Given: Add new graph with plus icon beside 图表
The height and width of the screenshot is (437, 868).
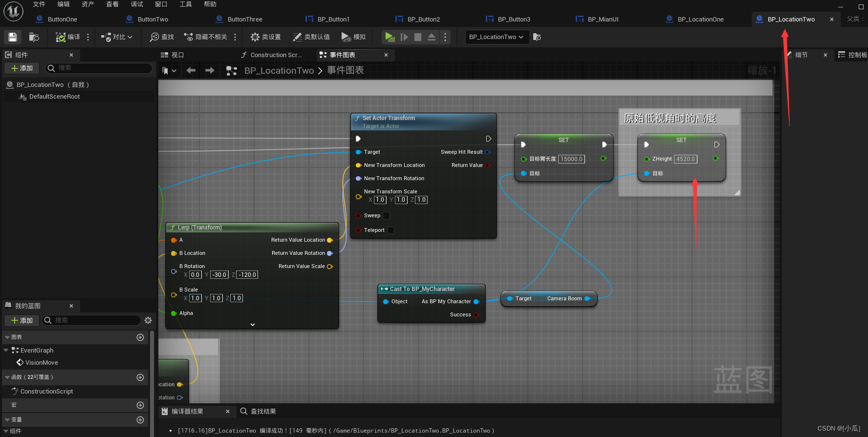Looking at the screenshot, I should pos(140,337).
